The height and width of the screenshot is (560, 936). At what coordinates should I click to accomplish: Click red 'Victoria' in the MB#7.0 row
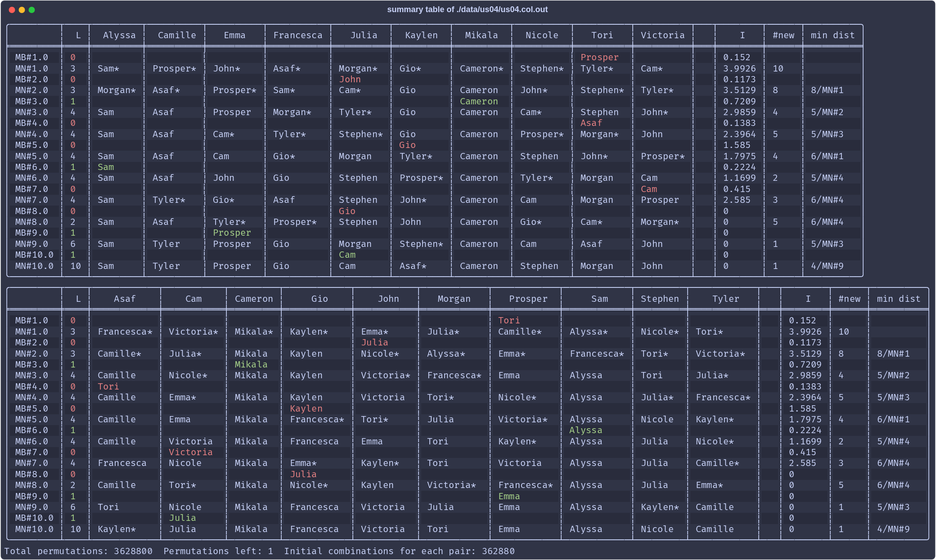(190, 452)
